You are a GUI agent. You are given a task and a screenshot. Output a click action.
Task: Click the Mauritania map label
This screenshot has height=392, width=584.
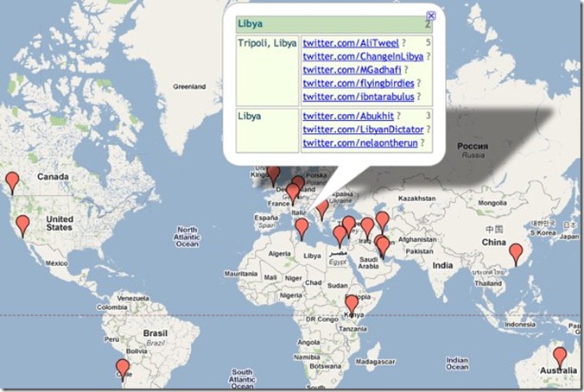(x=241, y=274)
